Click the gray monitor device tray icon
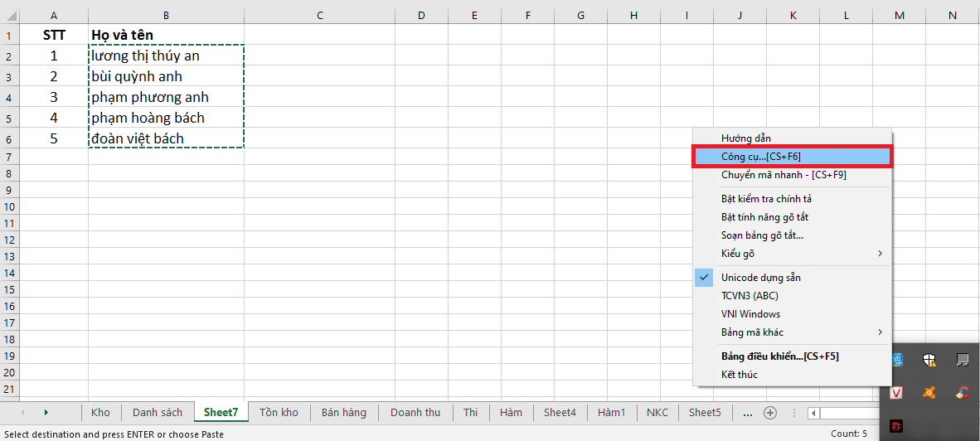The image size is (980, 441). (963, 360)
